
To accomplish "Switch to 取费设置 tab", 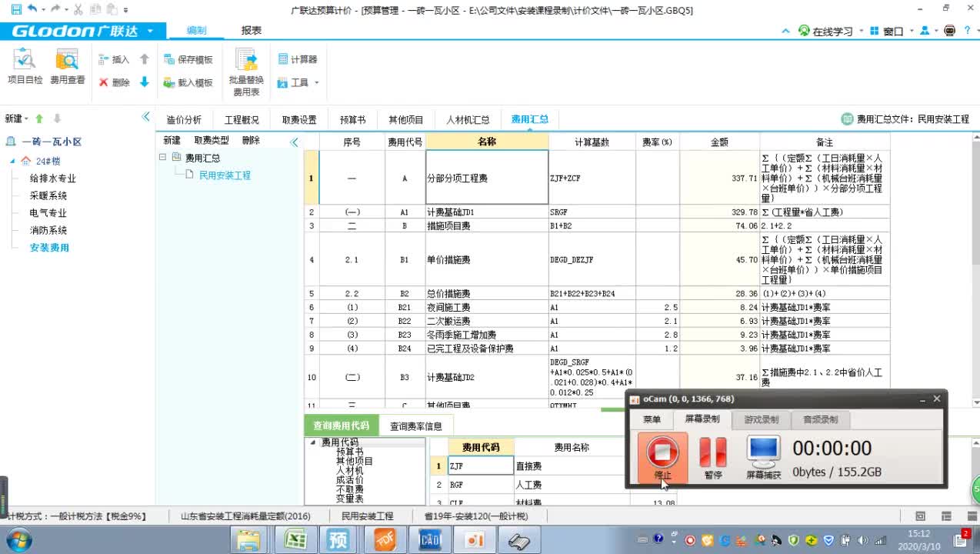I will [x=299, y=120].
